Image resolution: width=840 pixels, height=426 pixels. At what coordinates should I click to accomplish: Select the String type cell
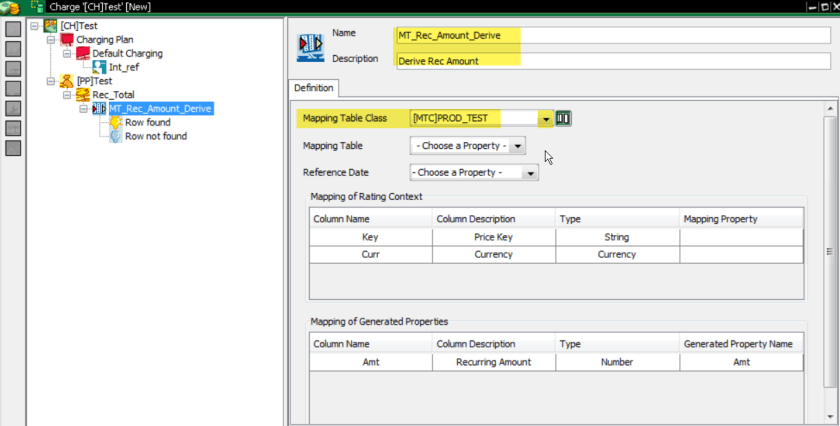pyautogui.click(x=618, y=237)
